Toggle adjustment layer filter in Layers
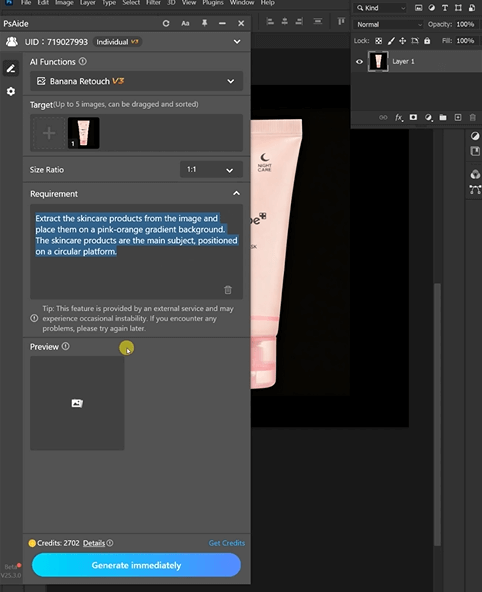 point(431,8)
